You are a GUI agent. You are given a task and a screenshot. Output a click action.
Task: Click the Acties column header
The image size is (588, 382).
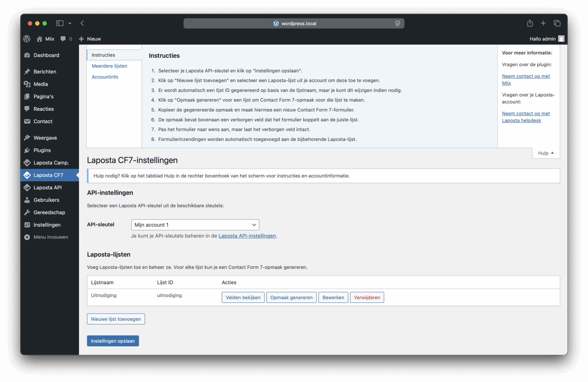click(x=229, y=282)
